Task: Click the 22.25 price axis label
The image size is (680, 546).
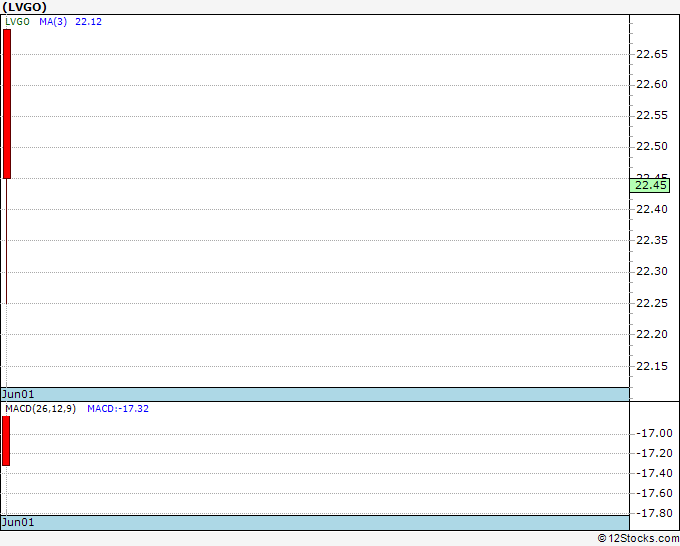Action: [x=651, y=303]
